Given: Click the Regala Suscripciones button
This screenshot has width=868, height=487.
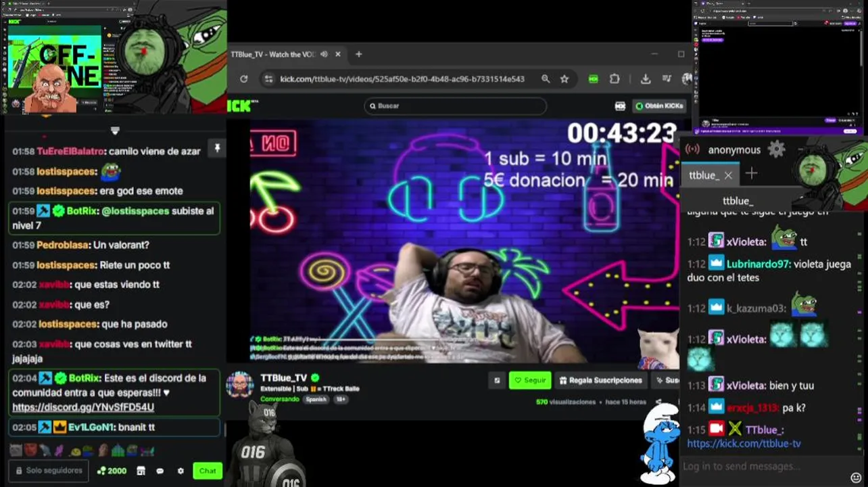Looking at the screenshot, I should (601, 380).
